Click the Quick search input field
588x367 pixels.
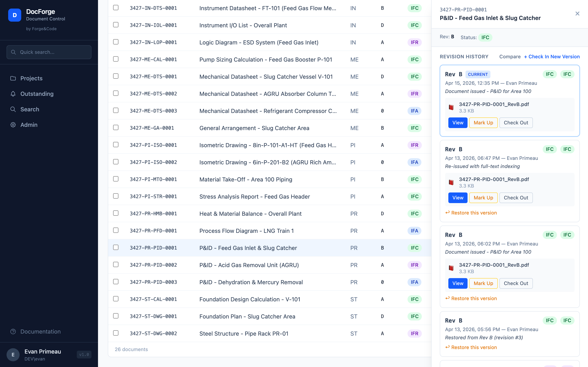(49, 52)
